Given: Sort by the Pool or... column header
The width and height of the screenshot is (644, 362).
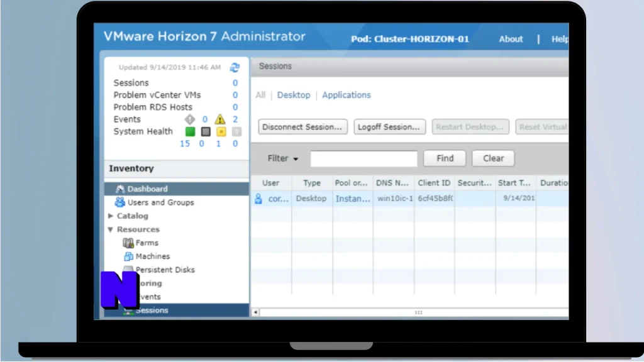Looking at the screenshot, I should 352,183.
